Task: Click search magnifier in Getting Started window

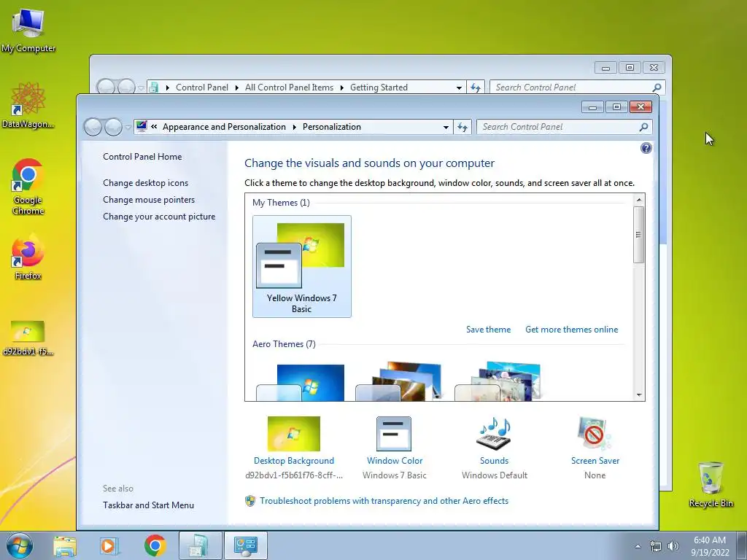Action: click(657, 87)
